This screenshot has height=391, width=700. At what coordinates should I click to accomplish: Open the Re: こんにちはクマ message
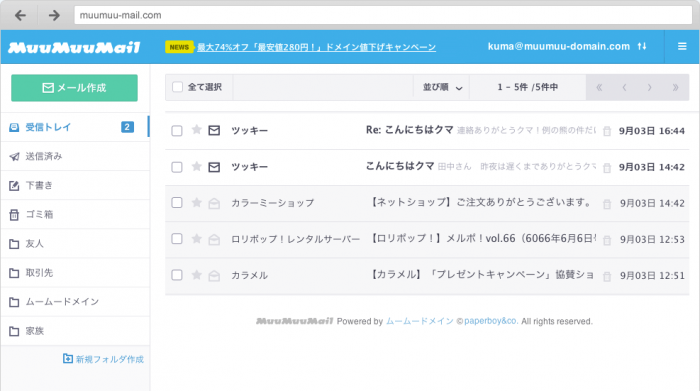(x=409, y=130)
